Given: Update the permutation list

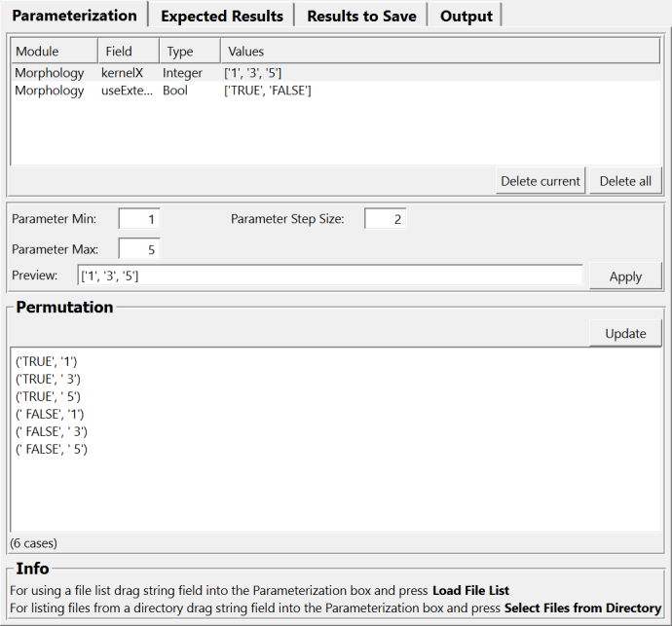Looking at the screenshot, I should pyautogui.click(x=625, y=333).
